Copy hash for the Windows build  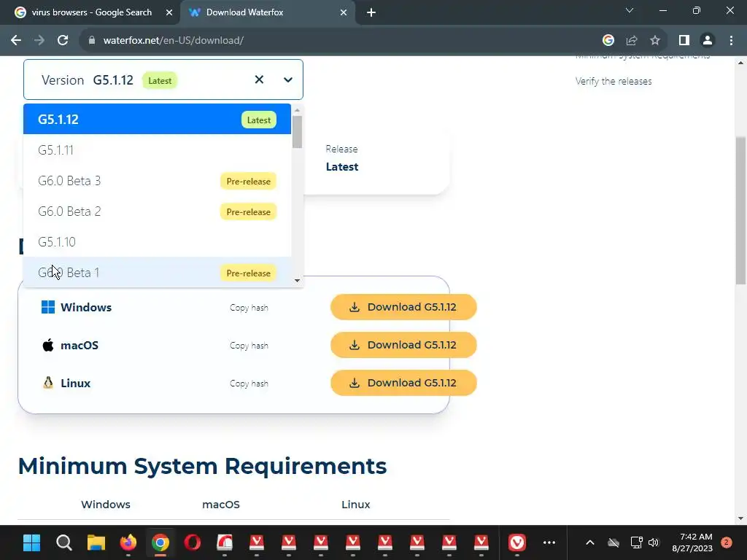coord(249,308)
